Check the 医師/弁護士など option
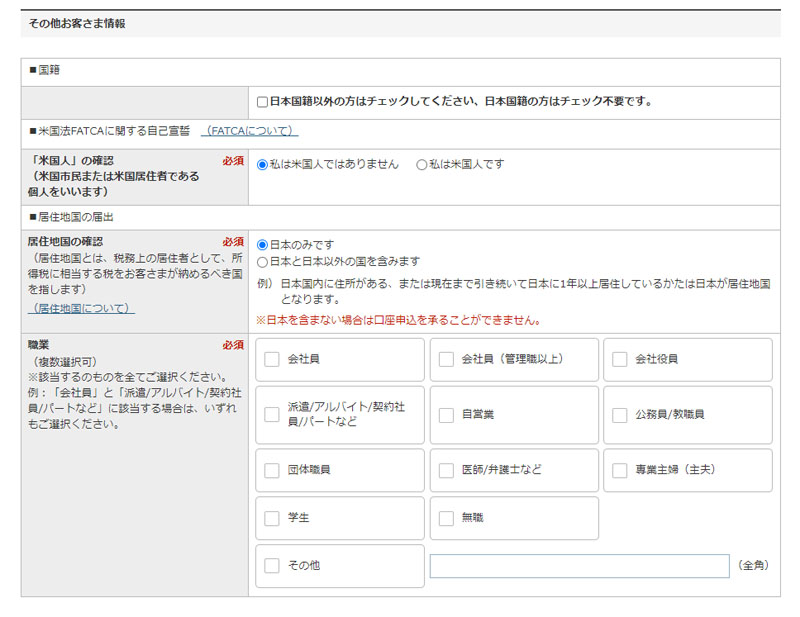Screen dimensions: 800x617 click(446, 470)
